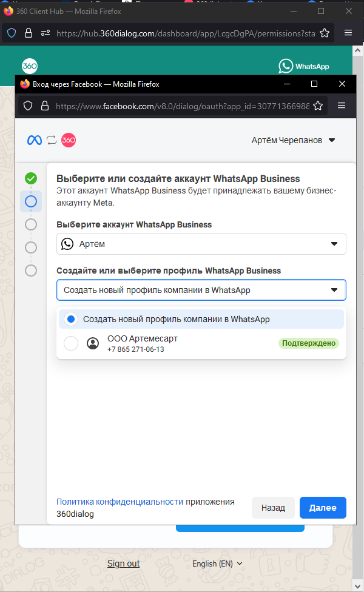Click the scroll-down arrow of the Client Hub scrollbar
364x592 pixels.
pos(358,586)
